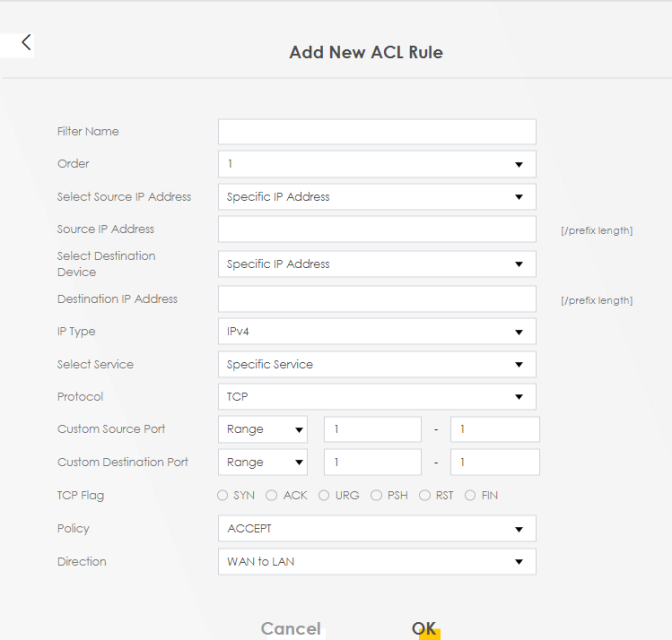Change the Protocol dropdown from TCP

[377, 397]
